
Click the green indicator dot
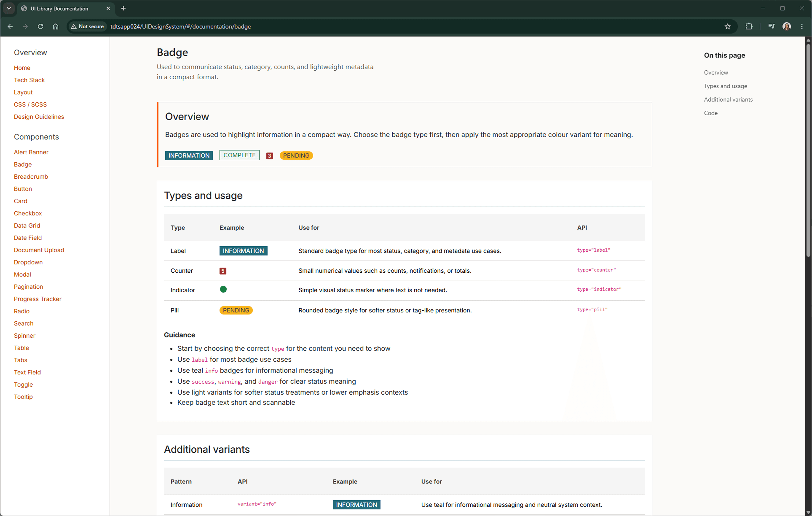coord(223,289)
